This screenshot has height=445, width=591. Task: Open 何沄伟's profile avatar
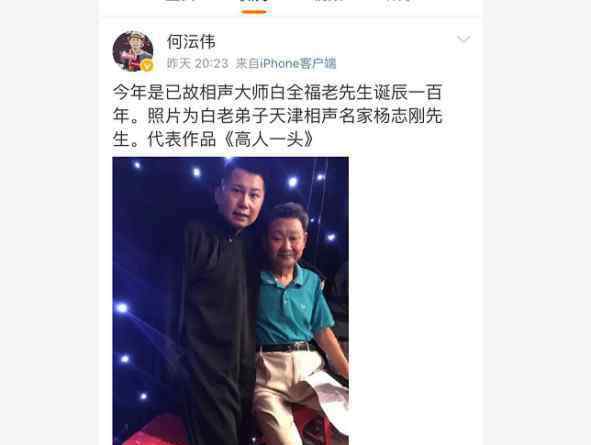[x=133, y=51]
